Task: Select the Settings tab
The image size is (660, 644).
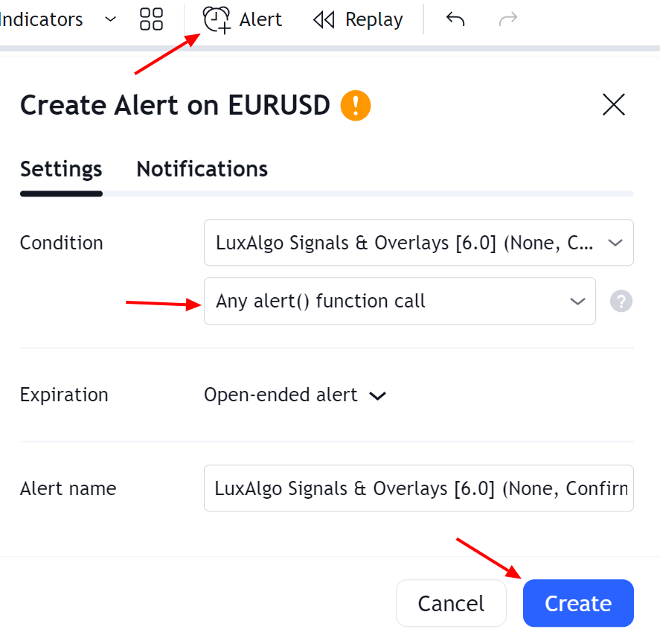Action: (61, 169)
